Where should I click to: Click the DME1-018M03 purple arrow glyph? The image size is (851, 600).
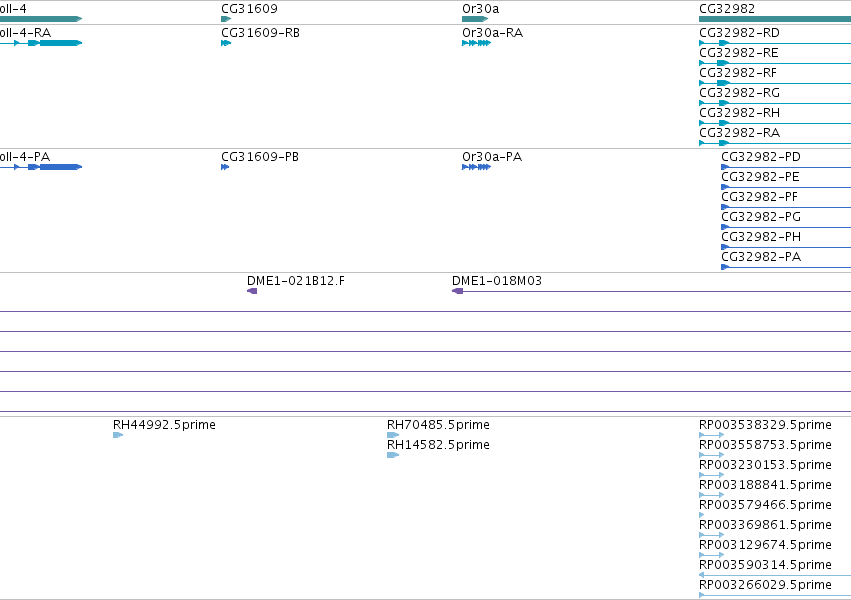pyautogui.click(x=458, y=291)
